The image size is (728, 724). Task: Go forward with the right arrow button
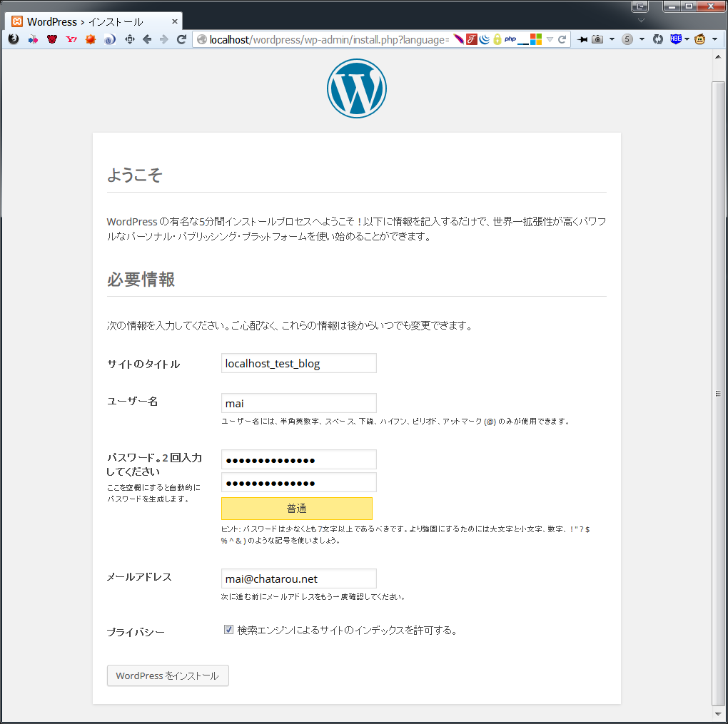tap(164, 39)
